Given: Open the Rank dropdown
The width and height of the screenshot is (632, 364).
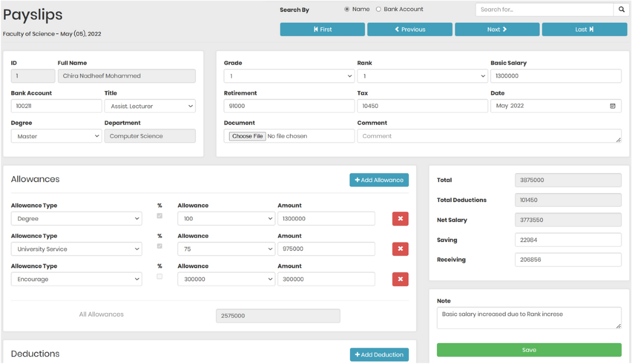Looking at the screenshot, I should tap(422, 76).
